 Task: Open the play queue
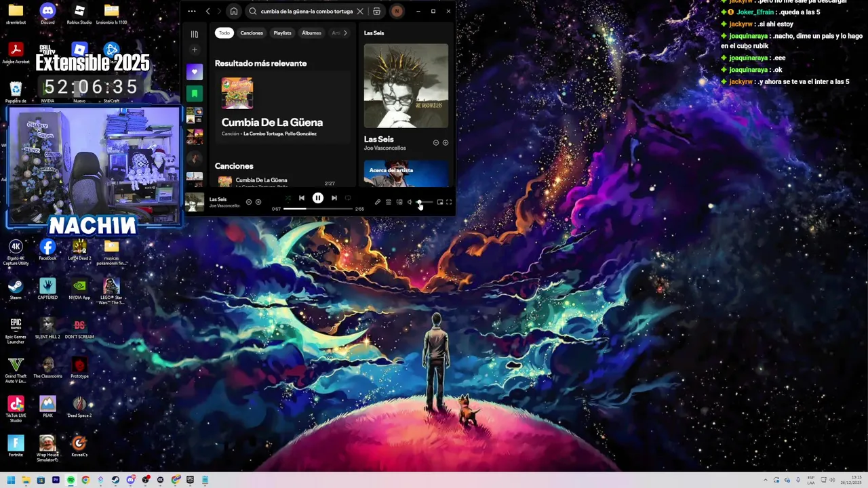tap(389, 202)
